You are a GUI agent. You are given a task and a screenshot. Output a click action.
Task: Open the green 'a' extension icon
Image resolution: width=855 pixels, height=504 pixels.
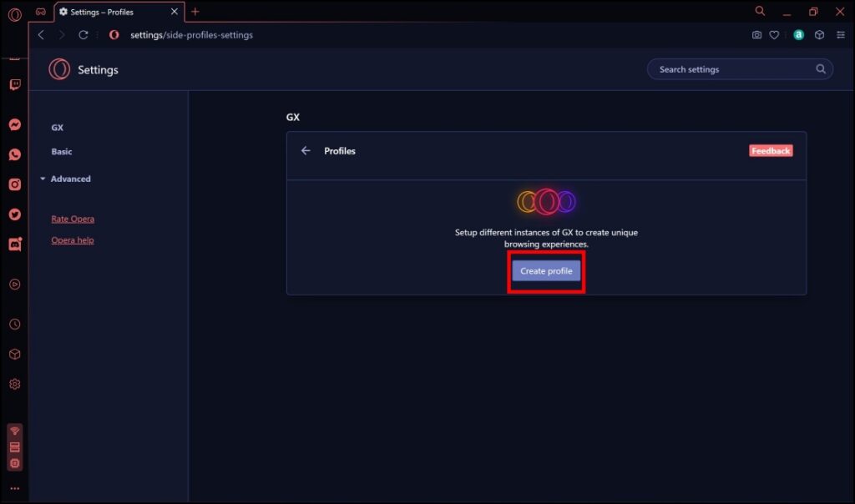click(x=798, y=35)
